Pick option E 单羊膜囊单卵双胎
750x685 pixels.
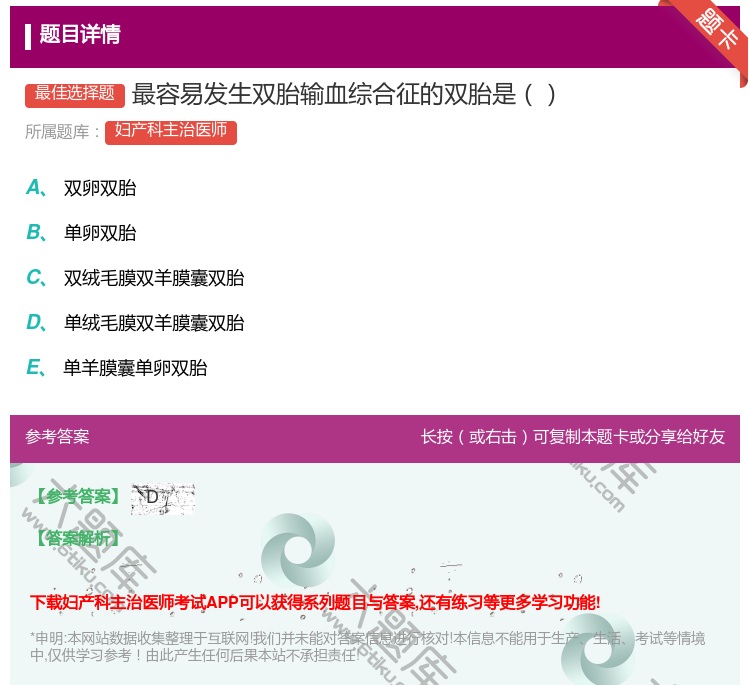pyautogui.click(x=117, y=368)
